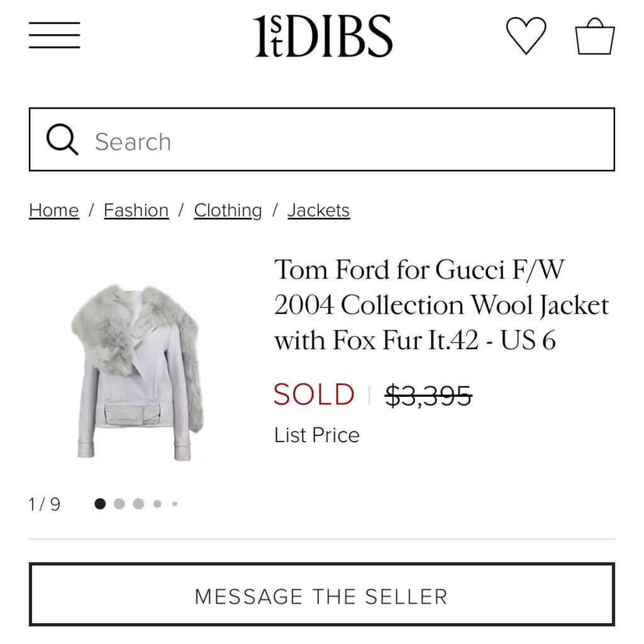This screenshot has width=644, height=644.
Task: View the Gucci fox fur jacket image
Action: tap(138, 372)
